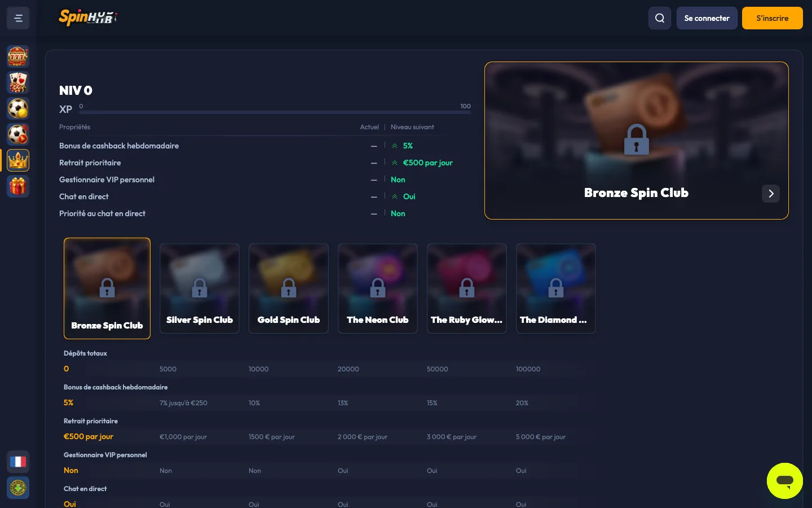Click the 10% cashback value

point(254,403)
